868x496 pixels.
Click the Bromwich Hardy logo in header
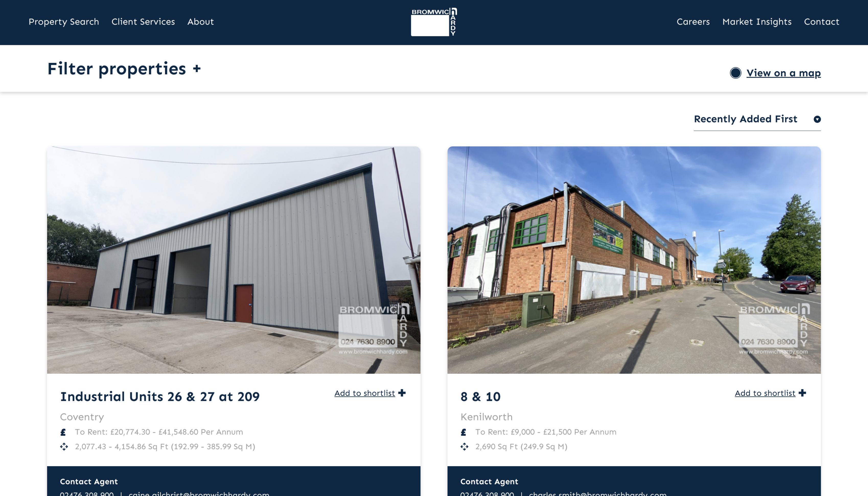coord(434,22)
